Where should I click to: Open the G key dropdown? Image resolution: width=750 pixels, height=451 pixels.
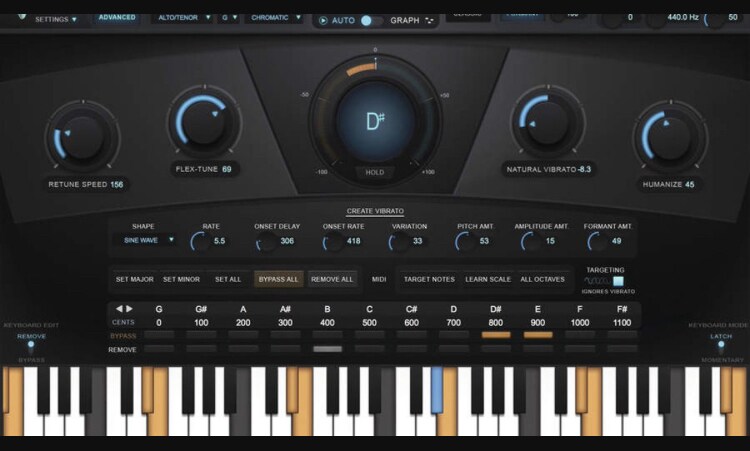(229, 18)
